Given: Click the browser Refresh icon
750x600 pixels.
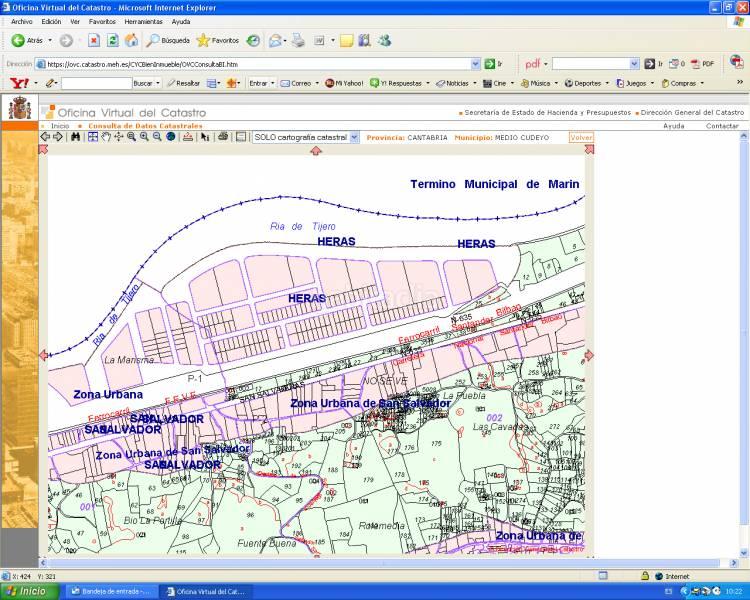Looking at the screenshot, I should tap(113, 41).
